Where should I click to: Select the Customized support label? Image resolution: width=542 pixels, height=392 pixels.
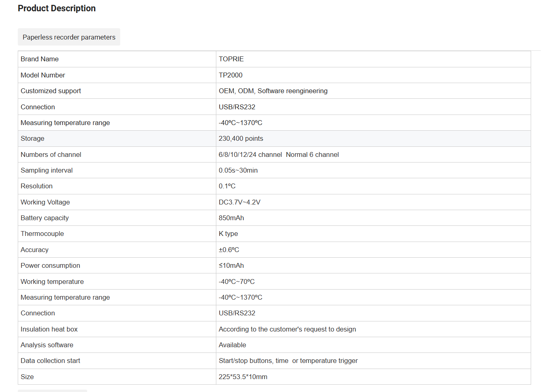51,91
